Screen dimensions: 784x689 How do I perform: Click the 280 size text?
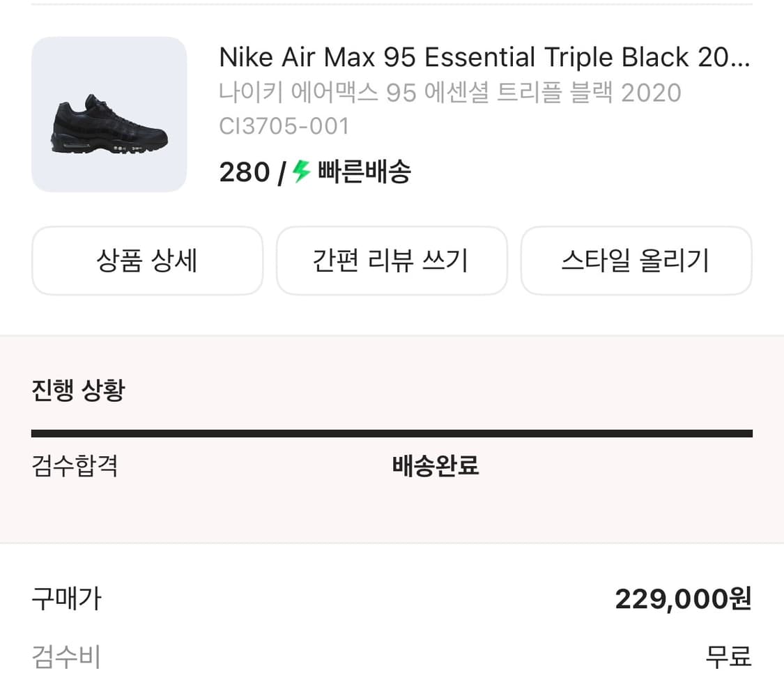(244, 171)
